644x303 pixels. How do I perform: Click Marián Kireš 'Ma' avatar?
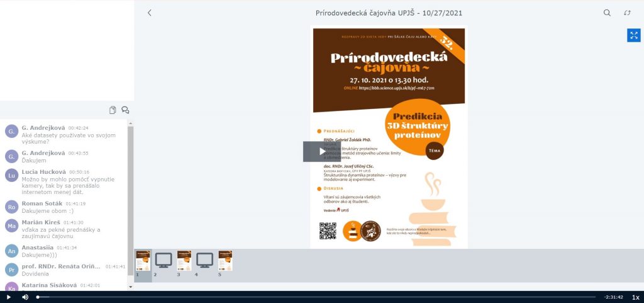[x=12, y=226]
